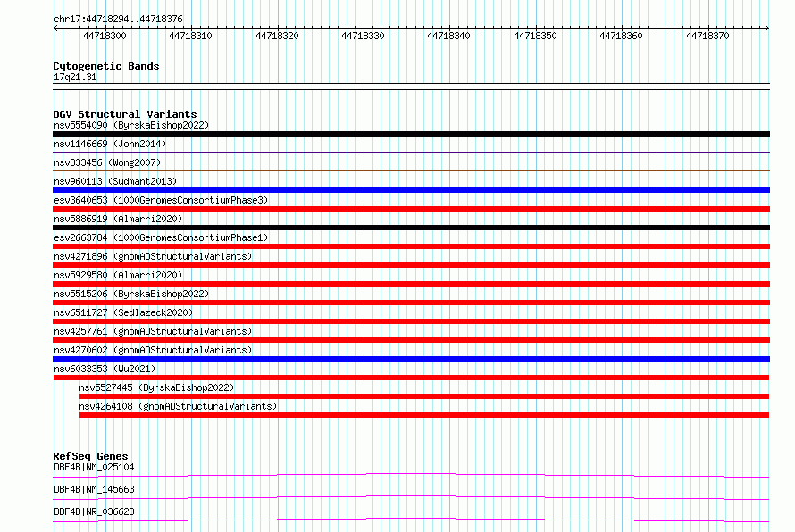Viewport: 795px width, 532px height.
Task: Click the right arrow of the ruler
Action: point(767,28)
